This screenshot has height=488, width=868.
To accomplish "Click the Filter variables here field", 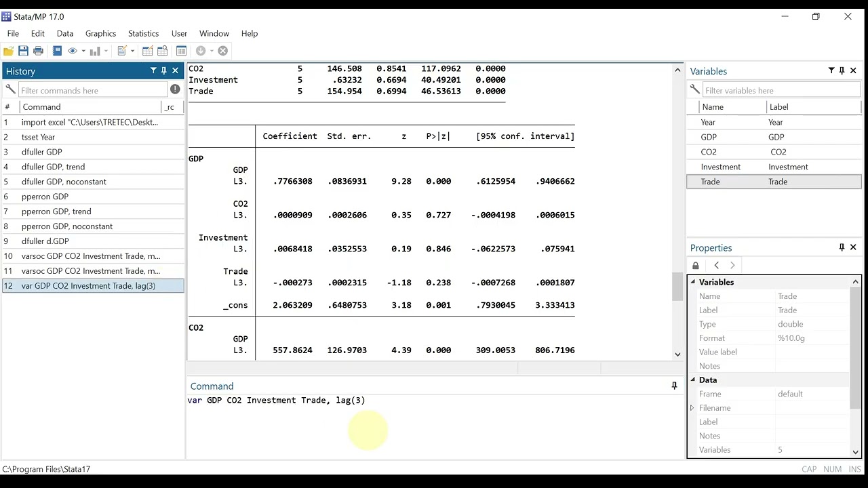I will [x=780, y=90].
